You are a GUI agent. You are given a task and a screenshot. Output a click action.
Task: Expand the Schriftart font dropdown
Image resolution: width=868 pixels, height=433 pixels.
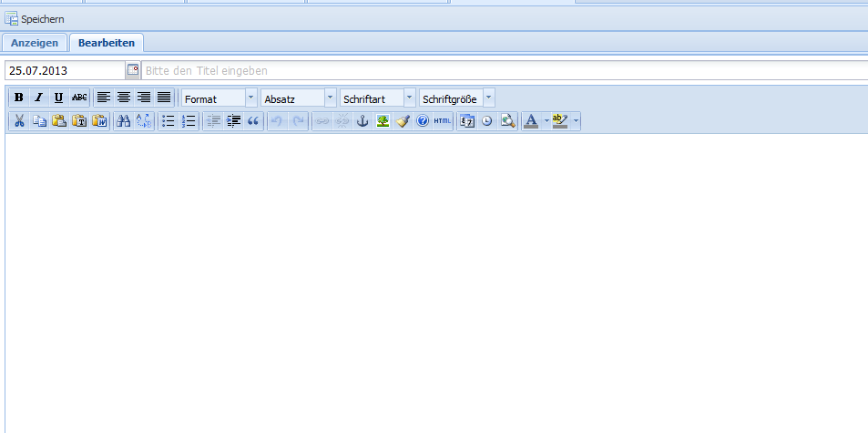(409, 98)
